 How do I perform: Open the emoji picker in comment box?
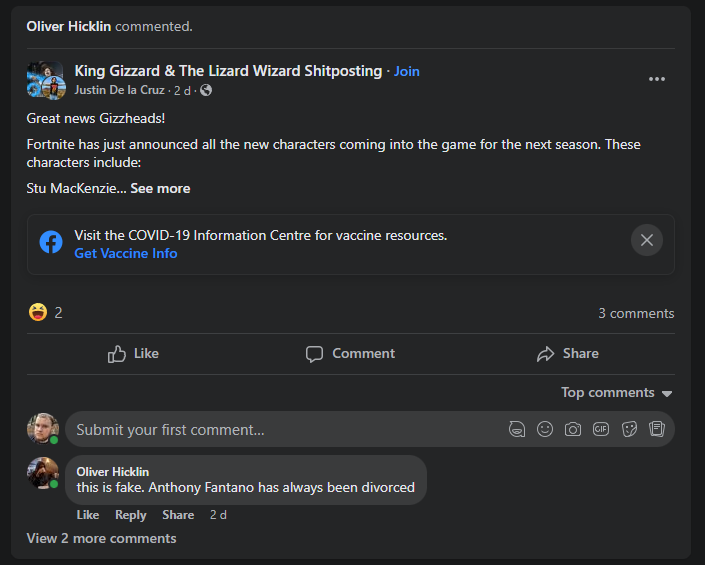pyautogui.click(x=545, y=429)
